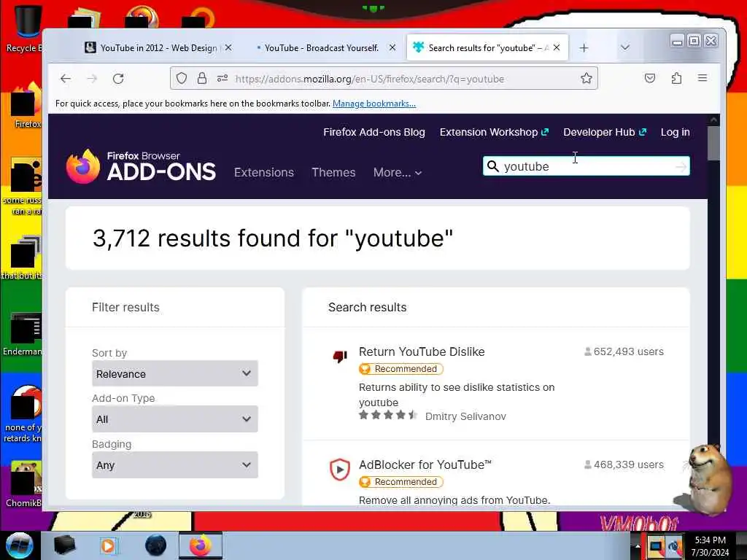Open the ChomikBox desktop icon

pos(24,483)
